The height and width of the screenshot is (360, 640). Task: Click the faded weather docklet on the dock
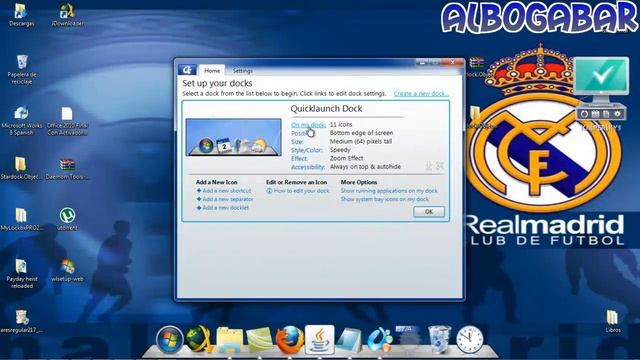[x=408, y=339]
